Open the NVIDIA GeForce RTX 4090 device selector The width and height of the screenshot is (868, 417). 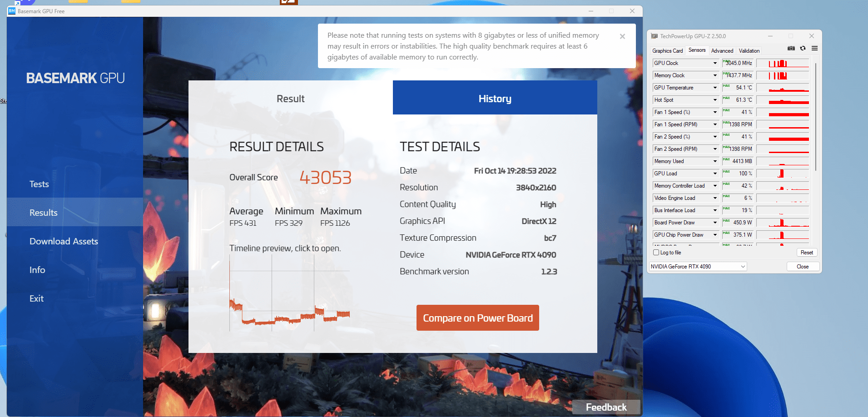coord(698,267)
